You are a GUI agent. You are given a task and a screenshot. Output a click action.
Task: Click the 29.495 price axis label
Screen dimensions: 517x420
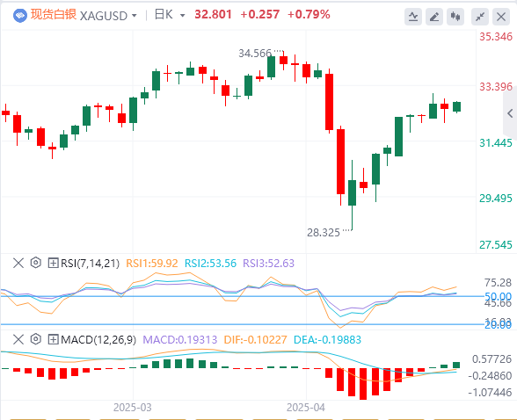(496, 199)
